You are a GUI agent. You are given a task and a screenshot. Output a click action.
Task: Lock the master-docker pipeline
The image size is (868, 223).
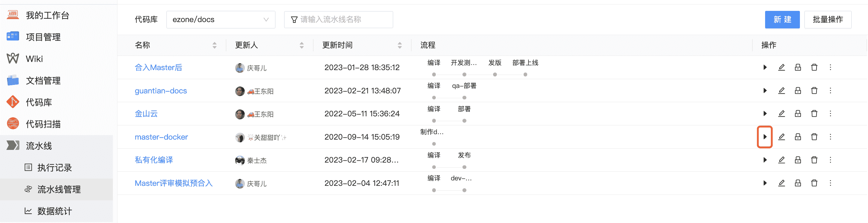pos(797,137)
